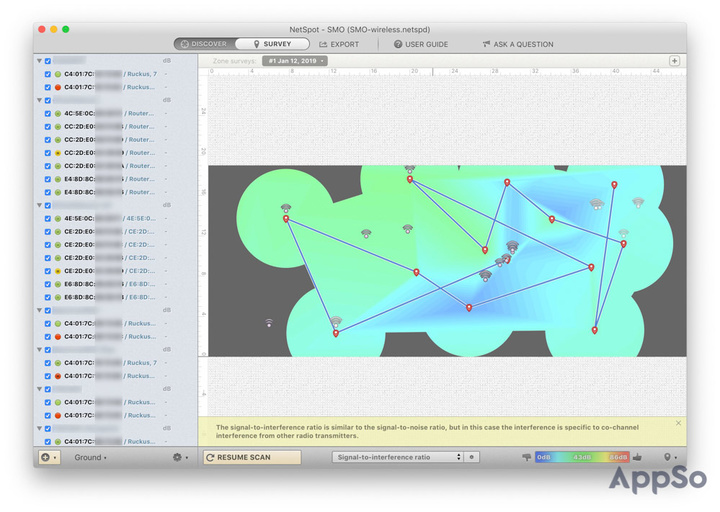Open the add (+) menu in bottom-left corner
Screen dimensions: 720x512
(x=49, y=457)
